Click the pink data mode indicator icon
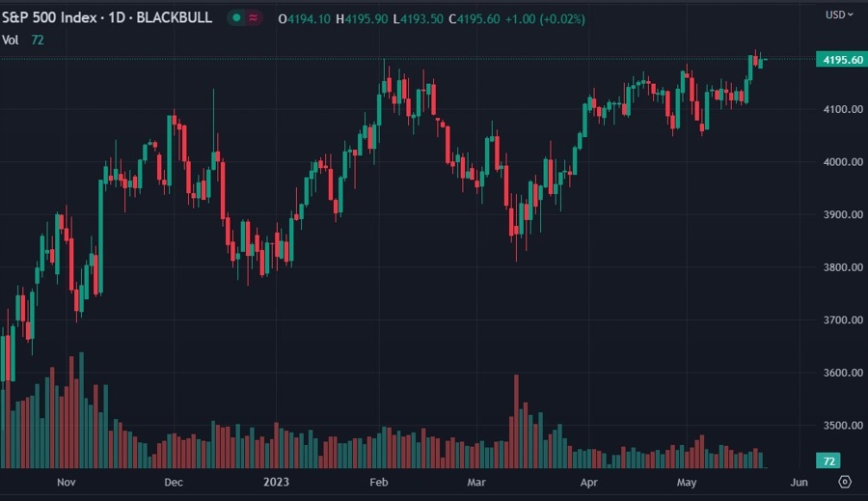Viewport: 868px width, 501px height. click(x=254, y=17)
